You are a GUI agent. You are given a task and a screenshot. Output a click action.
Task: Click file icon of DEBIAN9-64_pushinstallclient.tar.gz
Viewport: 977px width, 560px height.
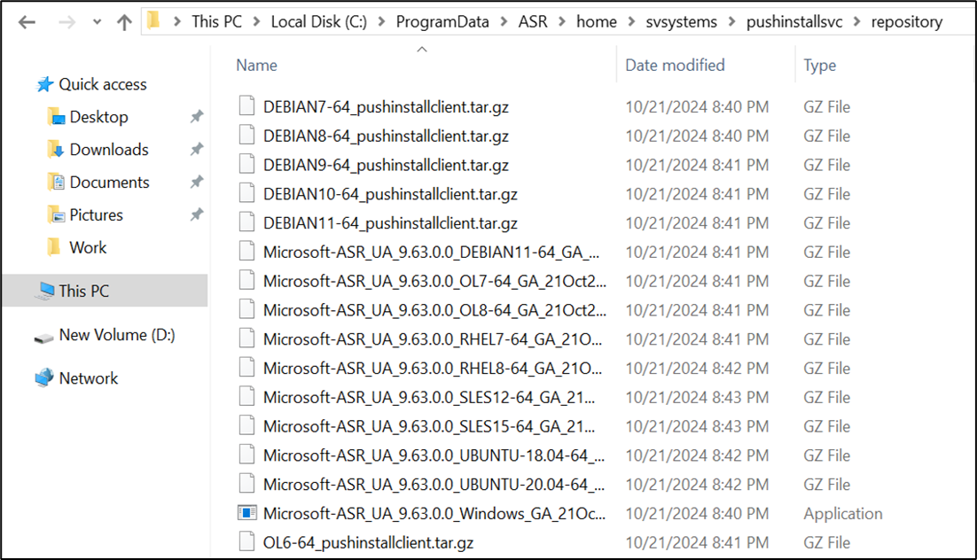click(x=246, y=164)
